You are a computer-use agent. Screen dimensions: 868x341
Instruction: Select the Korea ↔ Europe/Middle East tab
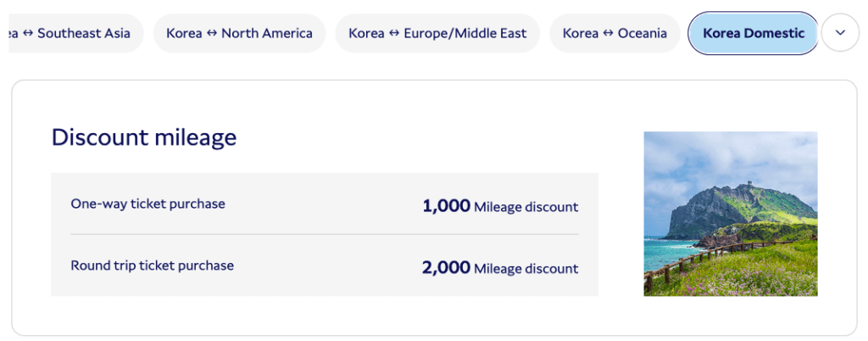[x=437, y=34]
